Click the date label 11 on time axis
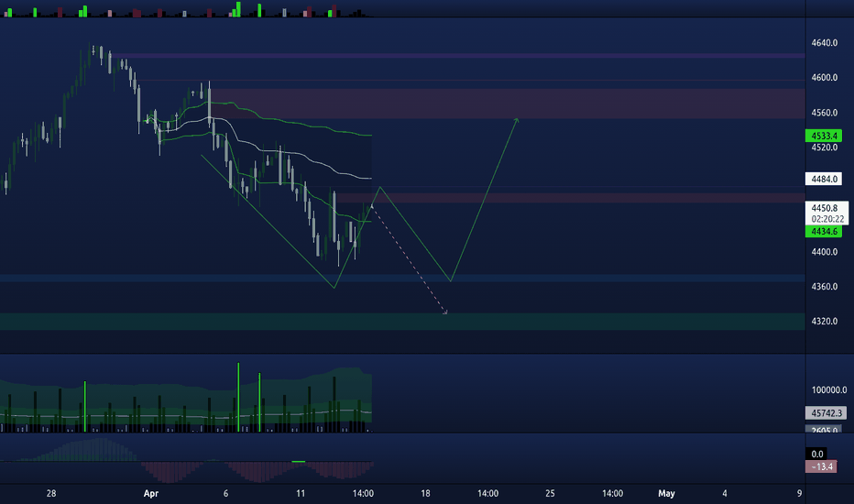This screenshot has width=854, height=504. pos(301,493)
